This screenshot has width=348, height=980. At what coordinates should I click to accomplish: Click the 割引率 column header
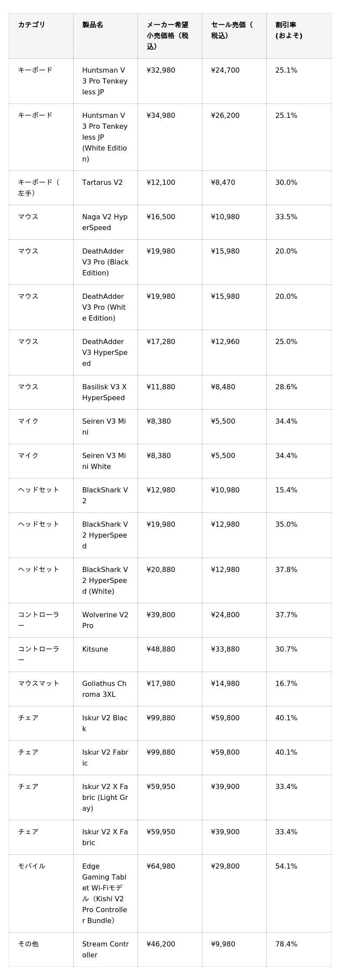coord(288,30)
